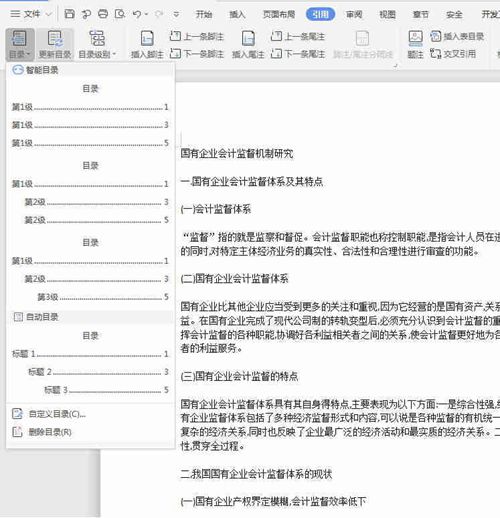This screenshot has height=518, width=500.
Task: Click the 插入尾注 (Insert Endnote) icon
Action: tap(248, 38)
